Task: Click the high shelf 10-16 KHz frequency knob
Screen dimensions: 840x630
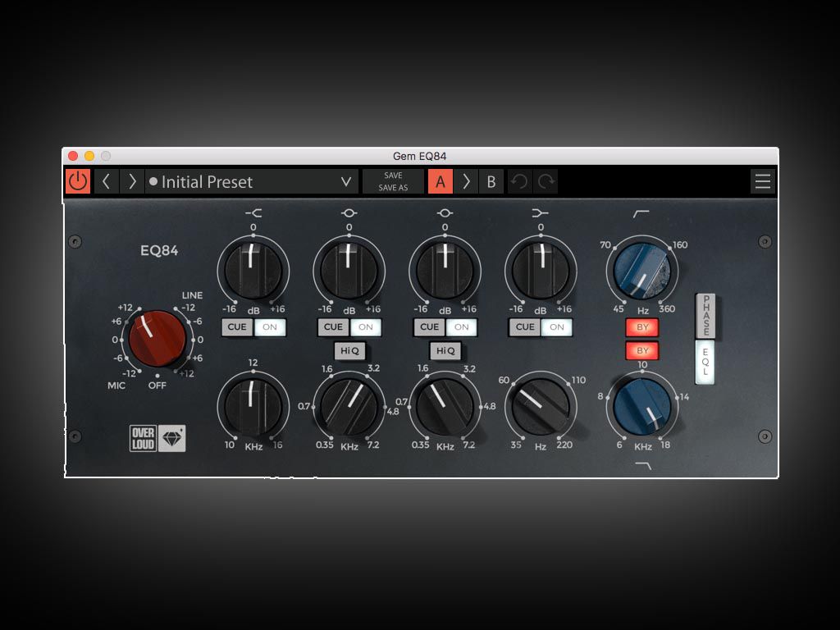Action: click(253, 405)
